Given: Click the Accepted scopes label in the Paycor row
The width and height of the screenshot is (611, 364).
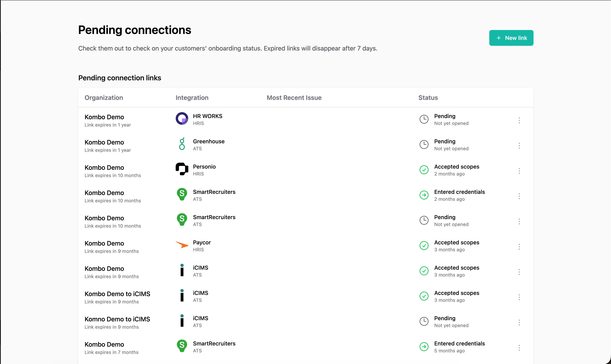Looking at the screenshot, I should click(456, 242).
